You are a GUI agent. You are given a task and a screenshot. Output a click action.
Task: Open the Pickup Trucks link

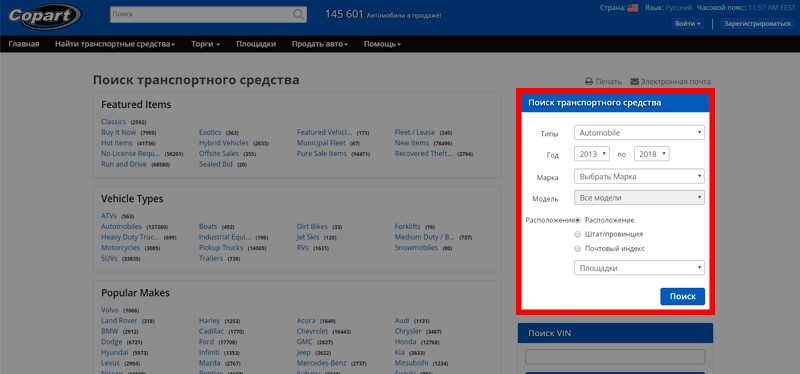click(x=221, y=248)
